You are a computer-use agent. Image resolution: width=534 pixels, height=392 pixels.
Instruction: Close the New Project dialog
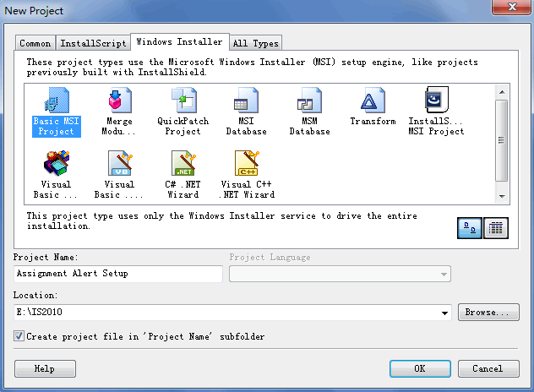coord(512,7)
